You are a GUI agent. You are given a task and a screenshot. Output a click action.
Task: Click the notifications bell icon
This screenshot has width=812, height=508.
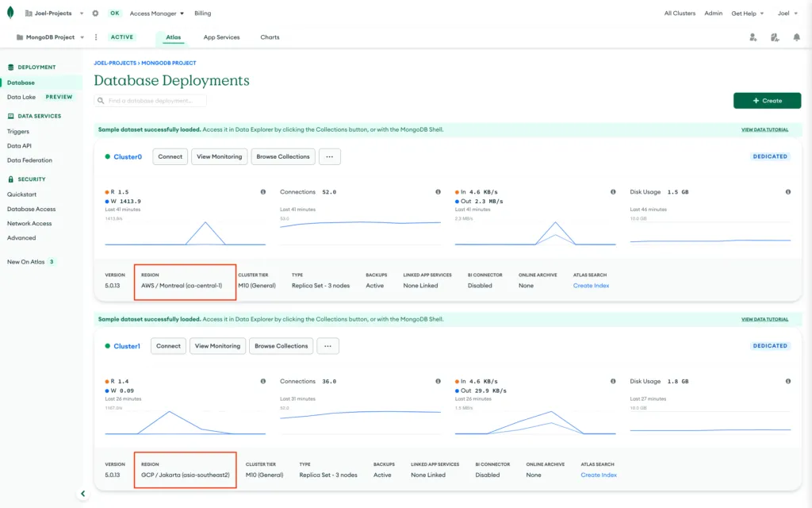[797, 37]
